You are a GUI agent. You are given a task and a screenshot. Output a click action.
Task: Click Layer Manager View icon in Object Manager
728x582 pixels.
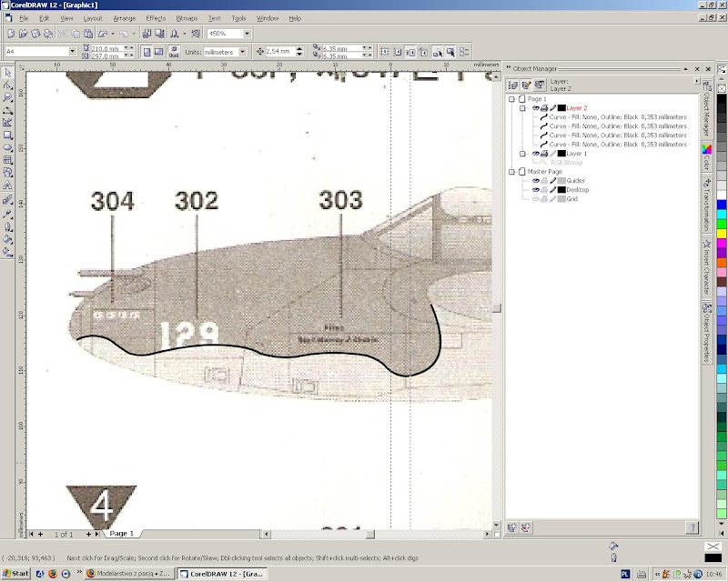539,85
